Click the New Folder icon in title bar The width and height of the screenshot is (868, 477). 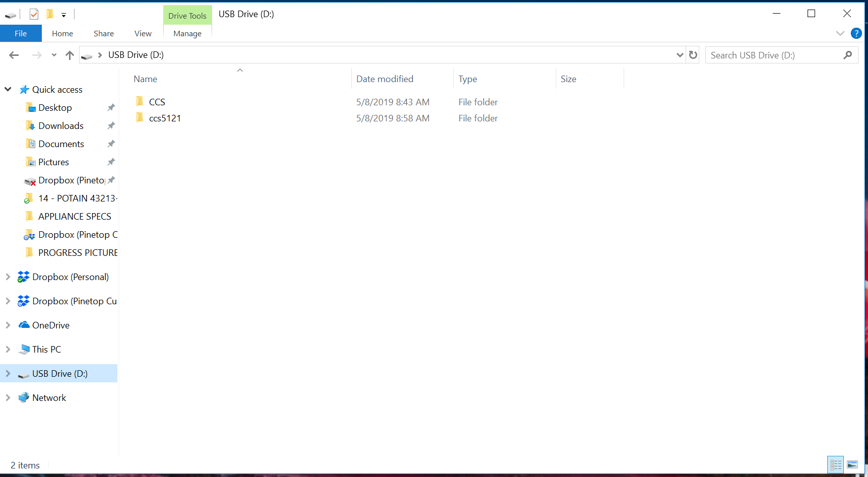[x=49, y=15]
